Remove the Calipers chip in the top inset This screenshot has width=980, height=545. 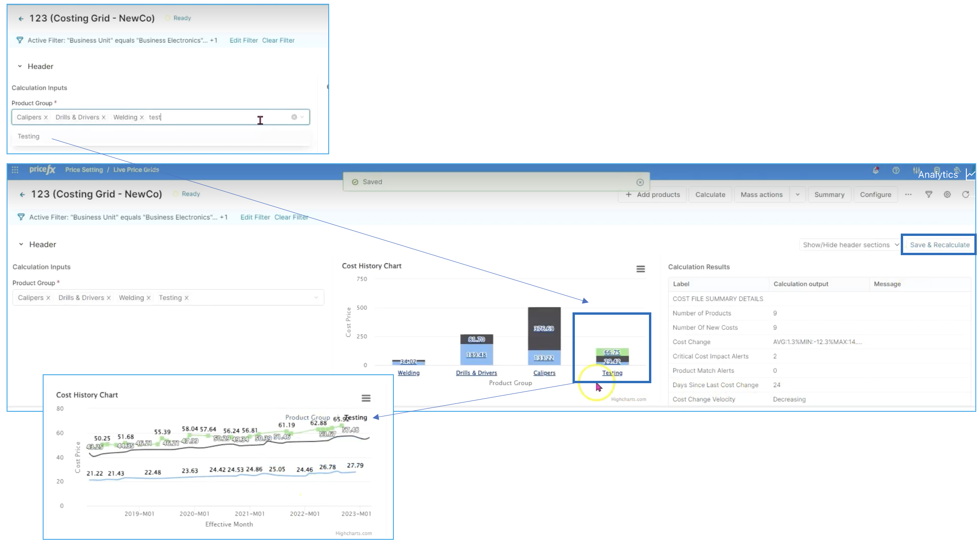point(46,117)
